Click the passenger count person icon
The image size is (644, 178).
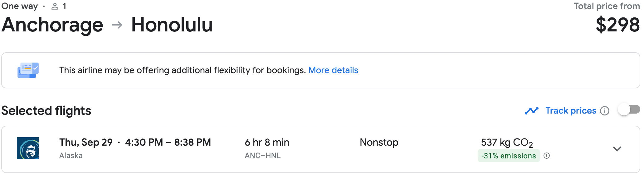click(x=55, y=6)
